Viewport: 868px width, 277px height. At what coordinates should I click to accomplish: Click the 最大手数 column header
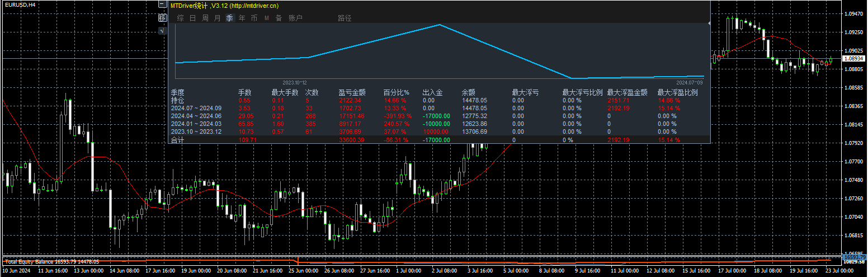pyautogui.click(x=285, y=92)
